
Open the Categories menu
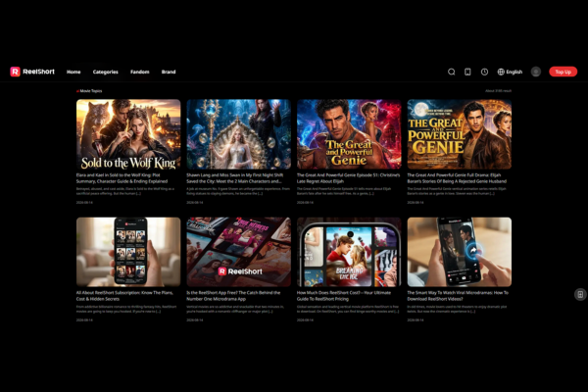[x=106, y=72]
